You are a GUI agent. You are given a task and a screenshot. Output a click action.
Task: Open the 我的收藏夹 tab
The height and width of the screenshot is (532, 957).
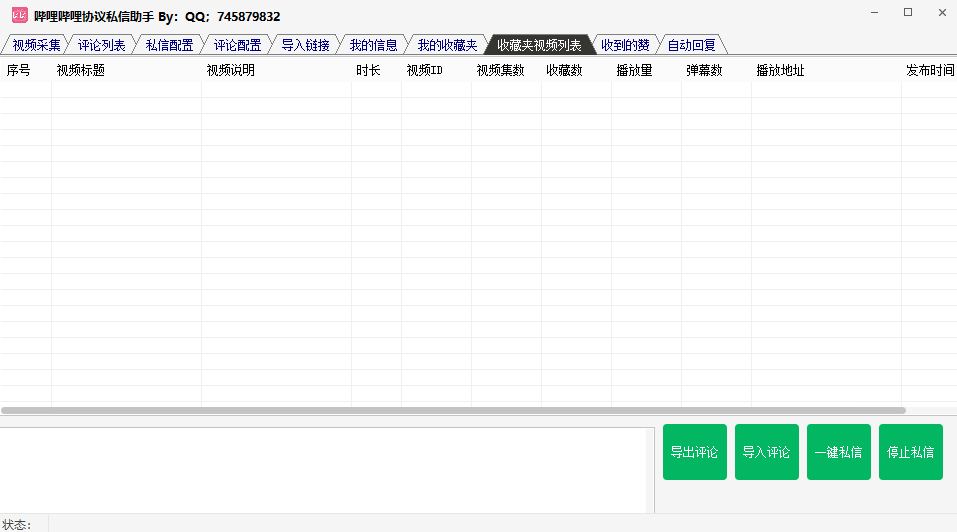tap(447, 45)
